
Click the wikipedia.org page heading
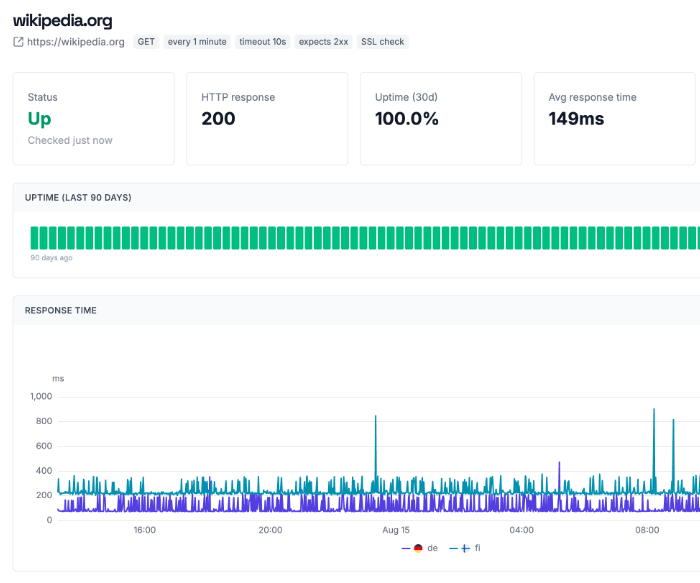(x=62, y=21)
